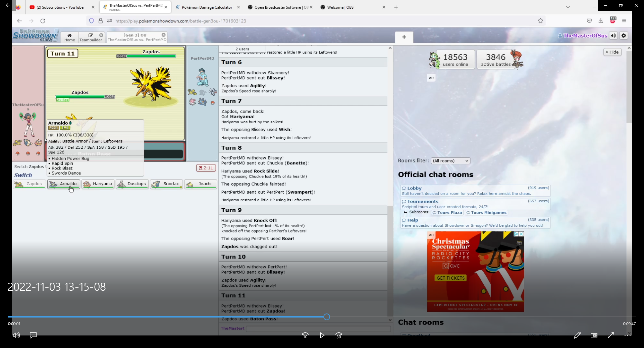Open the Lobby chat room
Viewport: 644px width, 348px height.
coord(414,188)
